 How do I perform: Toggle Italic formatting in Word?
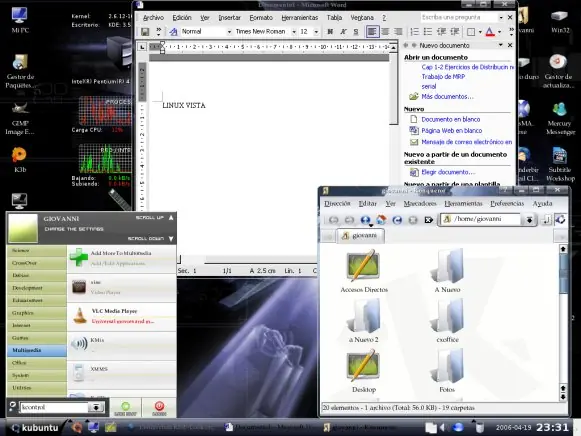[x=343, y=32]
